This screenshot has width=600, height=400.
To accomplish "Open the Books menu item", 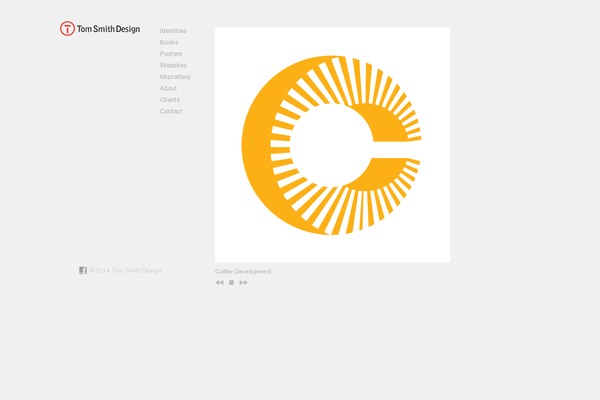I will click(169, 42).
